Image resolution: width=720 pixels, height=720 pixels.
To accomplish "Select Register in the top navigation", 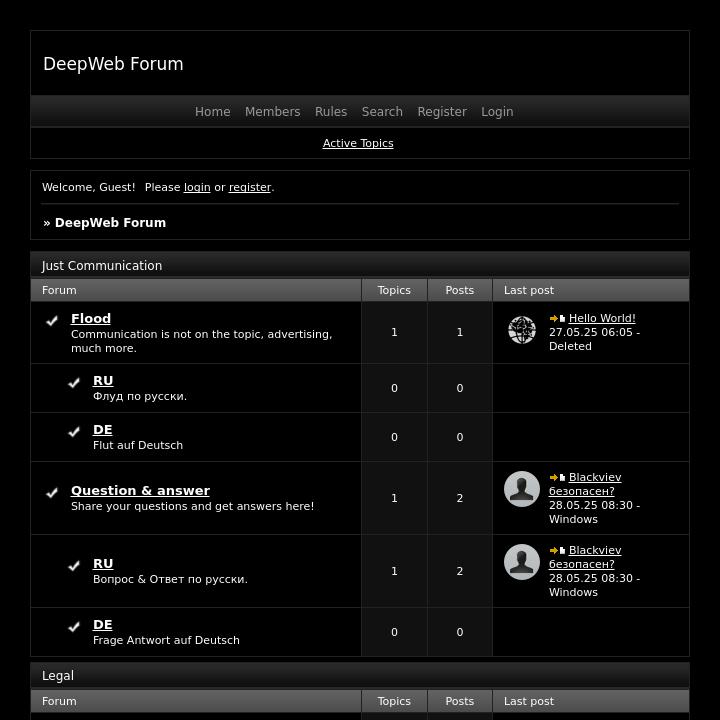I will 441,112.
